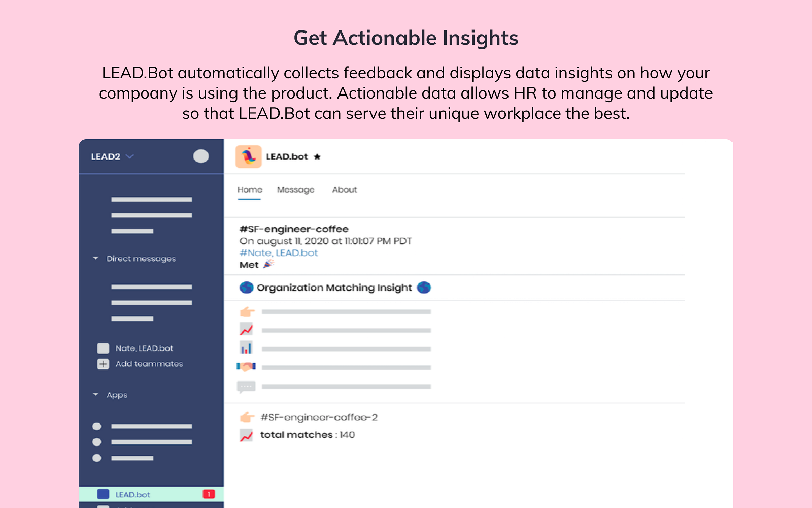Collapse the Direct messages section

pyautogui.click(x=95, y=259)
